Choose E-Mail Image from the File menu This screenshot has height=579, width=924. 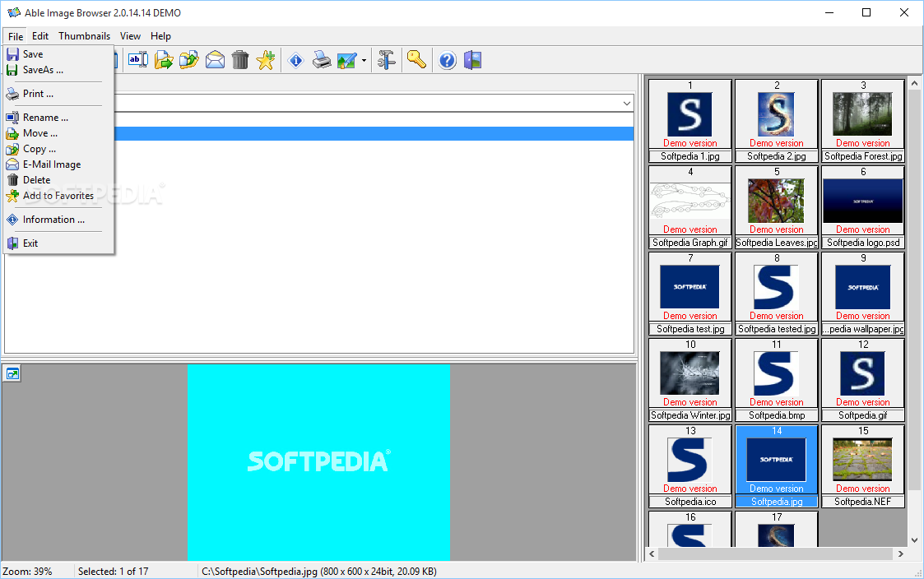pos(58,164)
